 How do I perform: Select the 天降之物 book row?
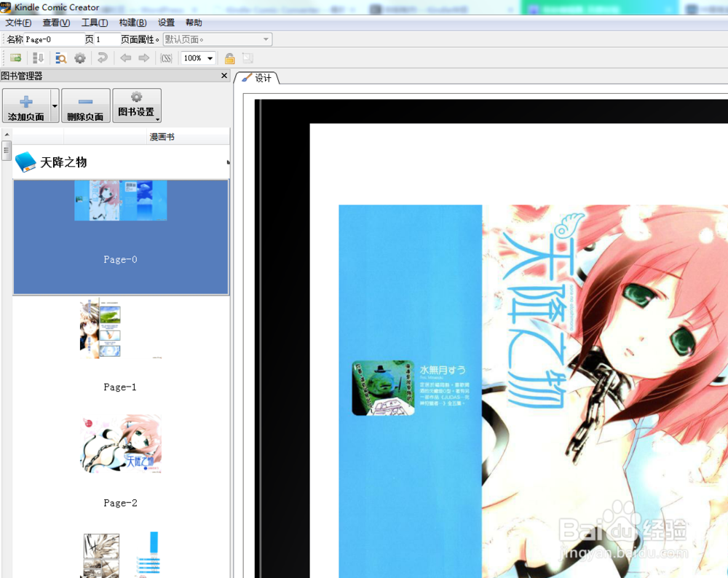pyautogui.click(x=121, y=162)
